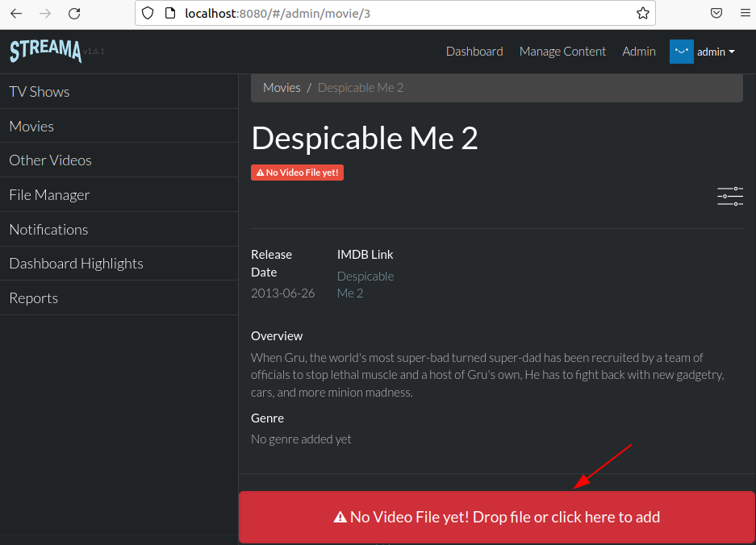Open Dashboard Highlights in the sidebar
This screenshot has width=756, height=545.
(x=119, y=264)
